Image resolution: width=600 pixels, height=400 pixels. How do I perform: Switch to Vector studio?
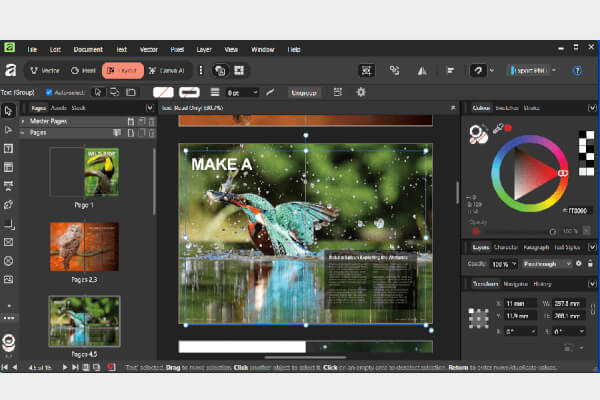click(45, 70)
